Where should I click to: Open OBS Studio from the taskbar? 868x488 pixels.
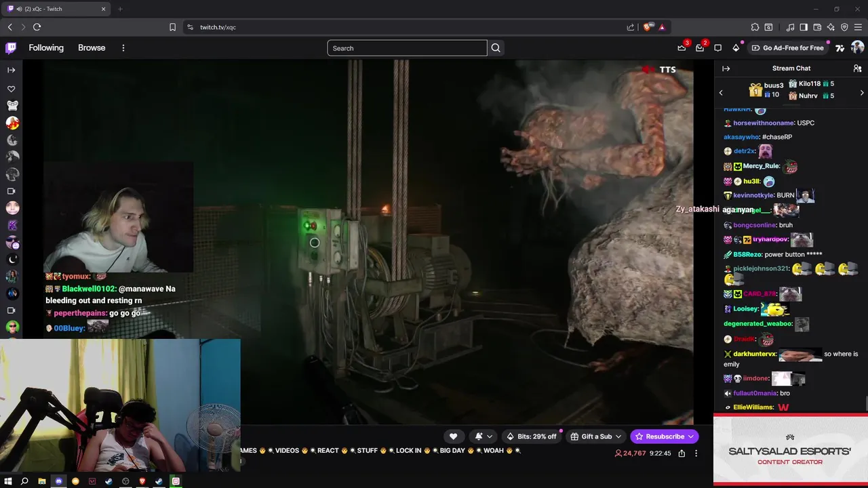pos(125,481)
